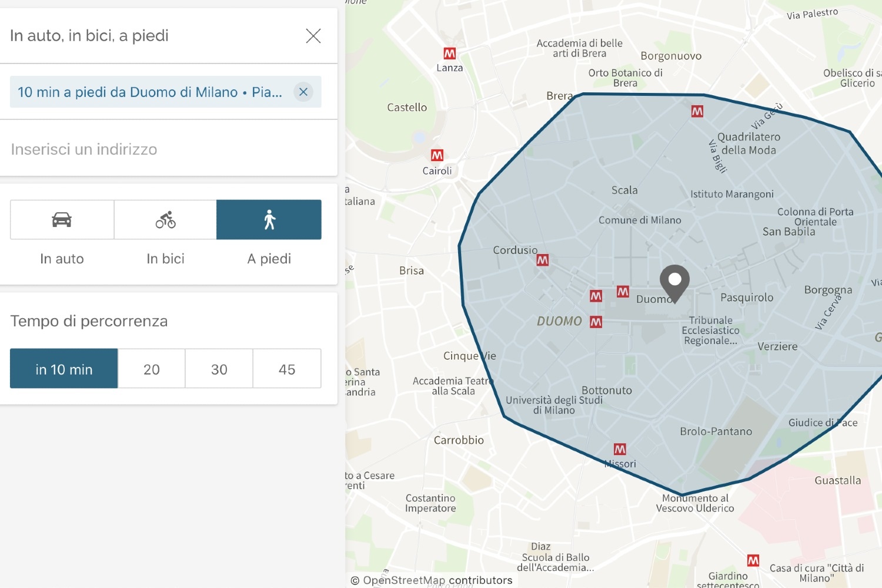This screenshot has height=588, width=882.
Task: Close the 'In auto, in bici, a piedi' panel
Action: [x=313, y=36]
